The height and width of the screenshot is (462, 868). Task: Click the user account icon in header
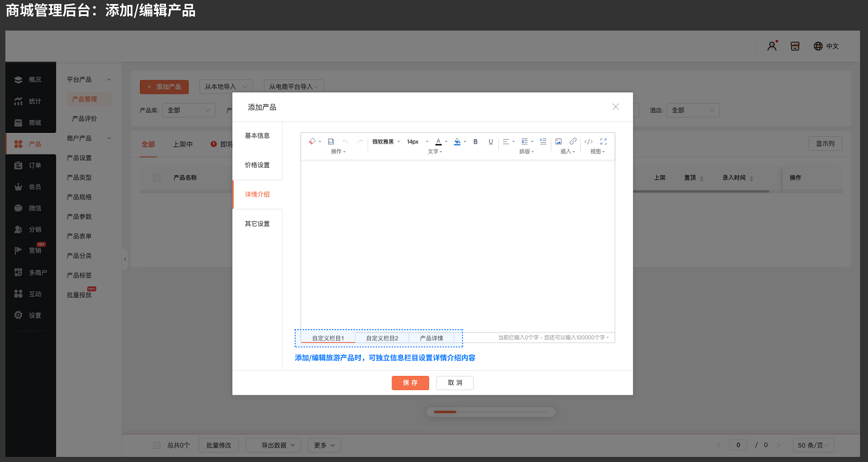pyautogui.click(x=772, y=46)
